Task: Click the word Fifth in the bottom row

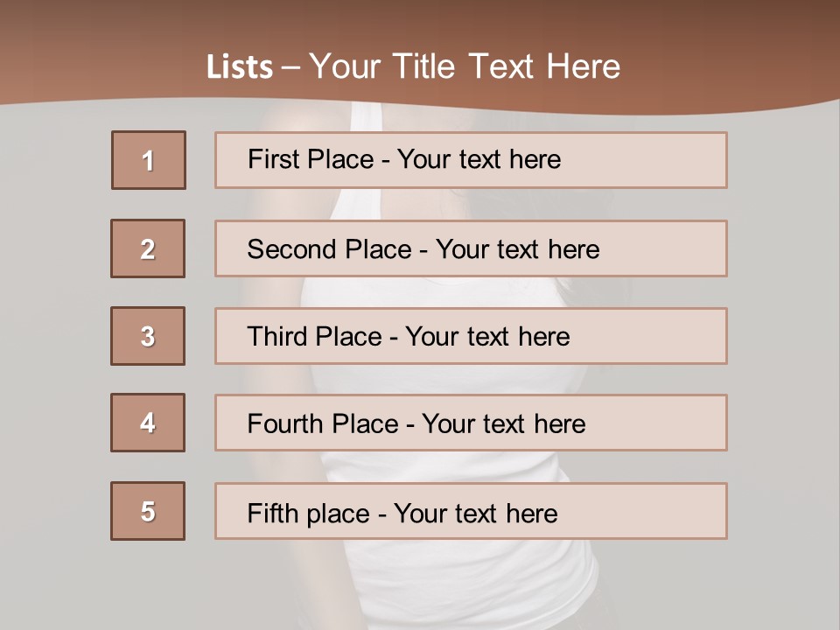Action: point(272,513)
